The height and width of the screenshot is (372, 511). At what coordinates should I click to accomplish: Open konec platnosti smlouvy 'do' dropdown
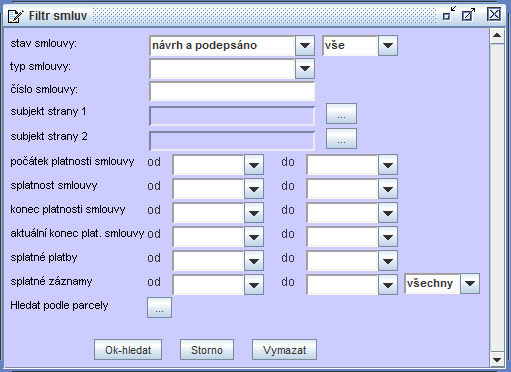(388, 213)
